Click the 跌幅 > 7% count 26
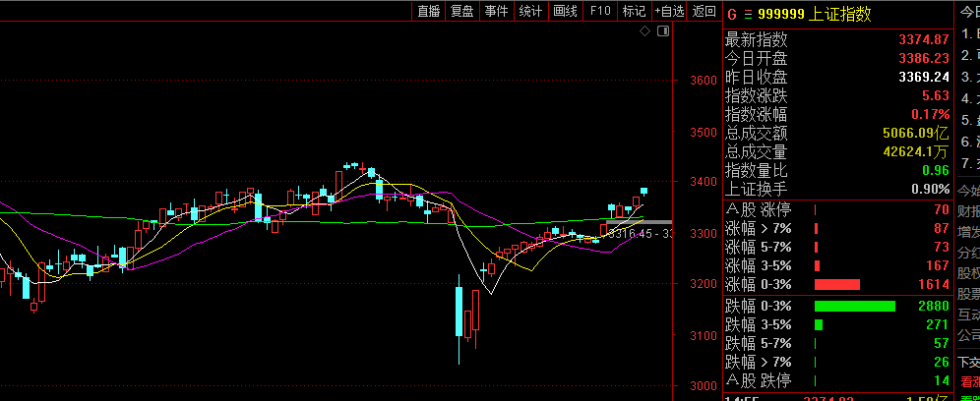Image resolution: width=980 pixels, height=401 pixels. (942, 363)
